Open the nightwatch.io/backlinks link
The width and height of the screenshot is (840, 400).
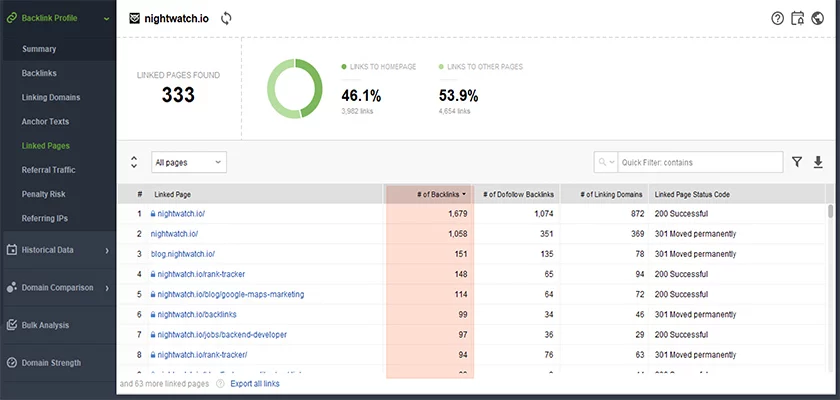point(197,314)
